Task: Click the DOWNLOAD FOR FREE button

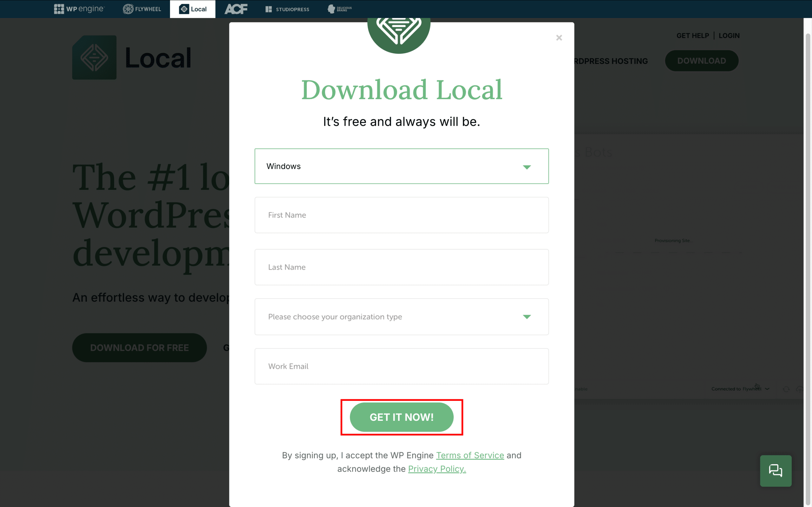Action: (139, 348)
